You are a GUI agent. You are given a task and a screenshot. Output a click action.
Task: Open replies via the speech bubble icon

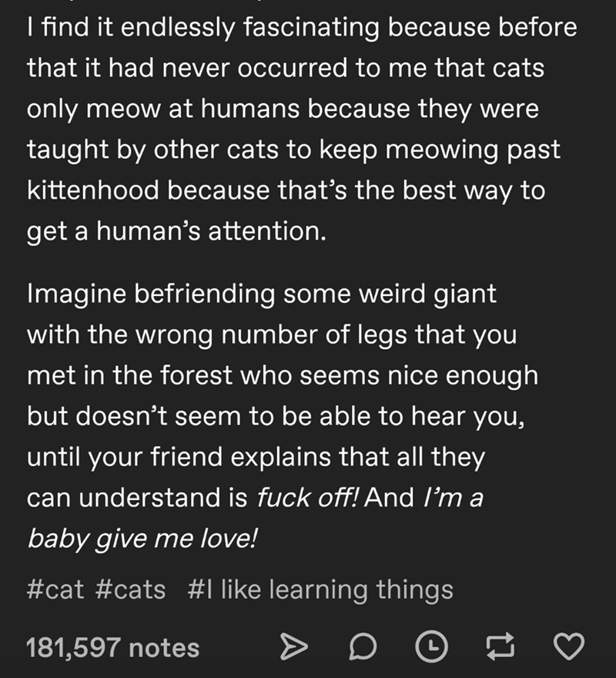[363, 647]
